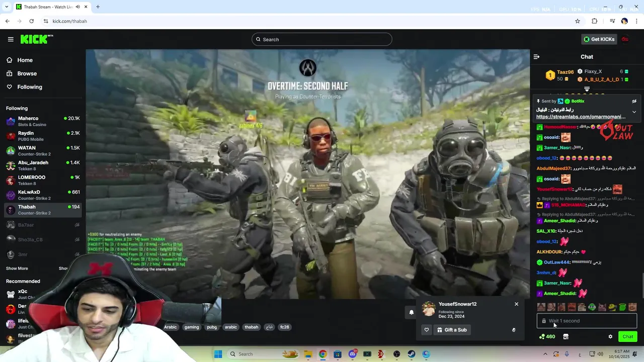Open the offline 3mr channel

click(43, 254)
